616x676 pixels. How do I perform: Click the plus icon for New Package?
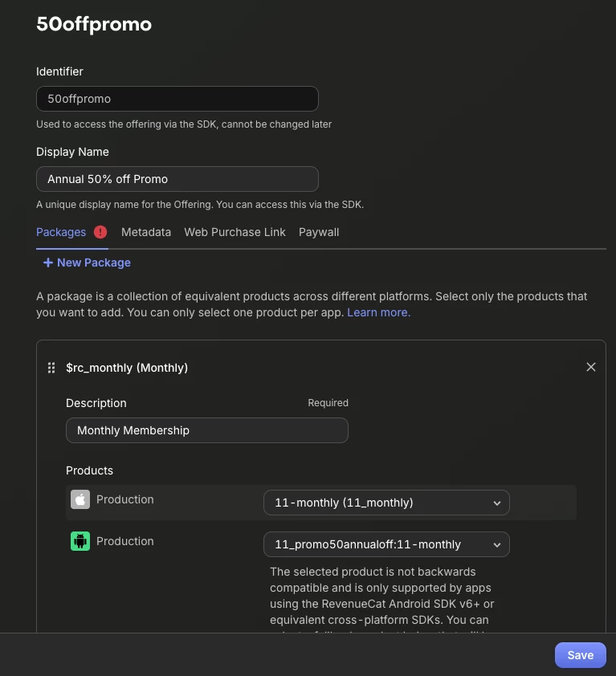tap(48, 263)
